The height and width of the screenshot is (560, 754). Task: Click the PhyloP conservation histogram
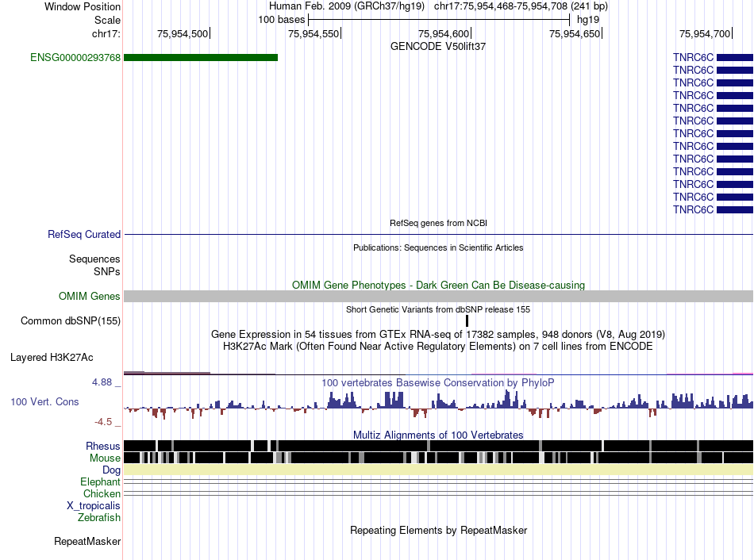click(438, 404)
